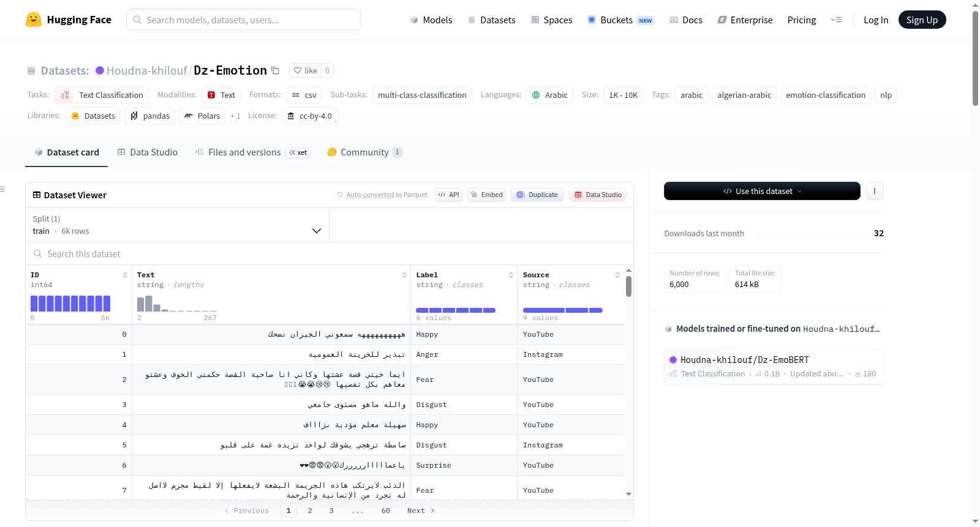Click the Embed button
The image size is (980, 527).
[486, 195]
